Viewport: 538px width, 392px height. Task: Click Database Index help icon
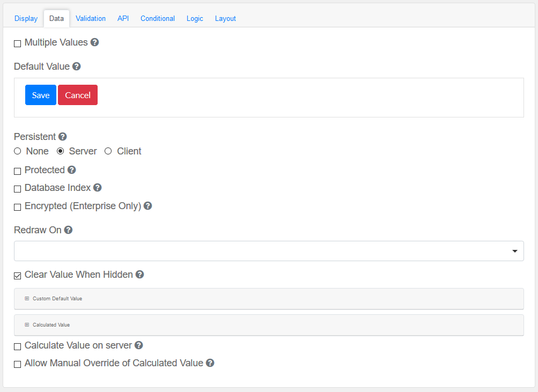point(97,188)
